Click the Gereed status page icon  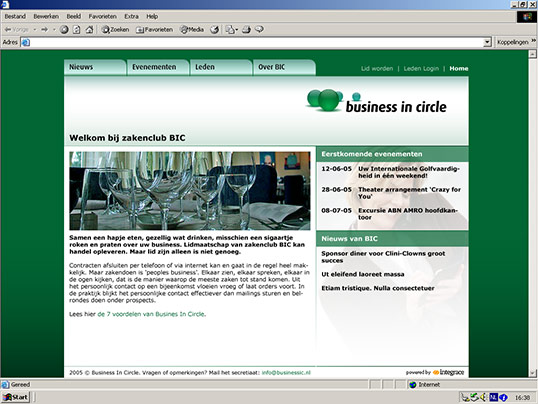(x=5, y=384)
